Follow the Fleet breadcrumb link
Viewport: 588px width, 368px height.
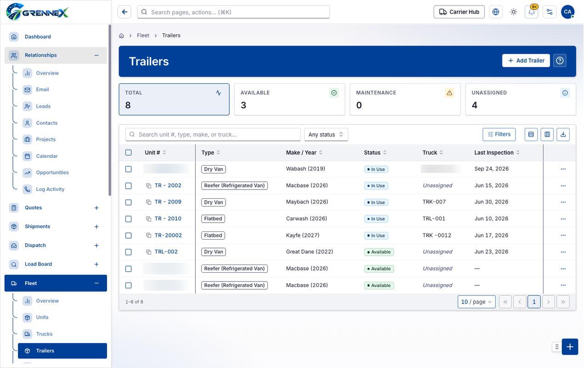pos(143,35)
